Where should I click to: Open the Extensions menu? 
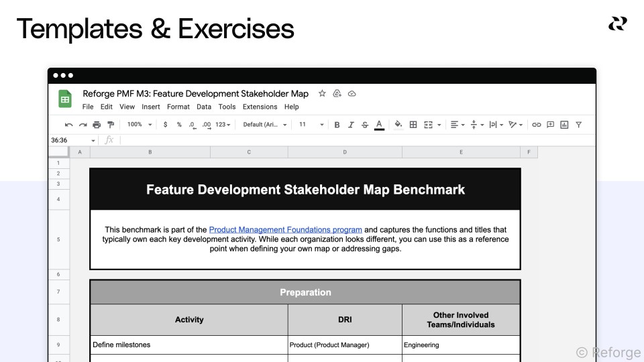coord(260,107)
